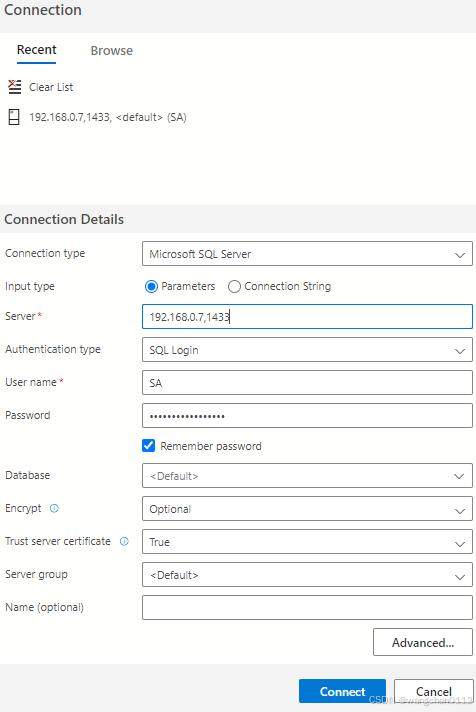The width and height of the screenshot is (476, 712).
Task: Select the recent connection 192.168.0.7,1433 entry
Action: 108,117
